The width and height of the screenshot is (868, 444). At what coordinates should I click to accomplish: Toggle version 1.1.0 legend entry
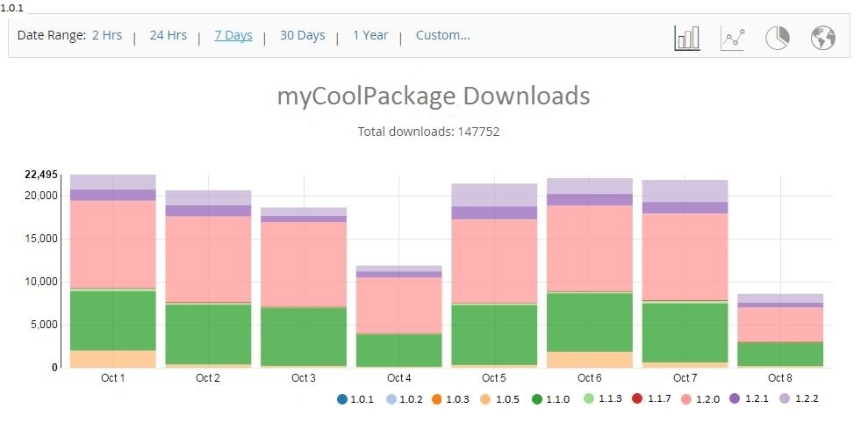[x=554, y=399]
